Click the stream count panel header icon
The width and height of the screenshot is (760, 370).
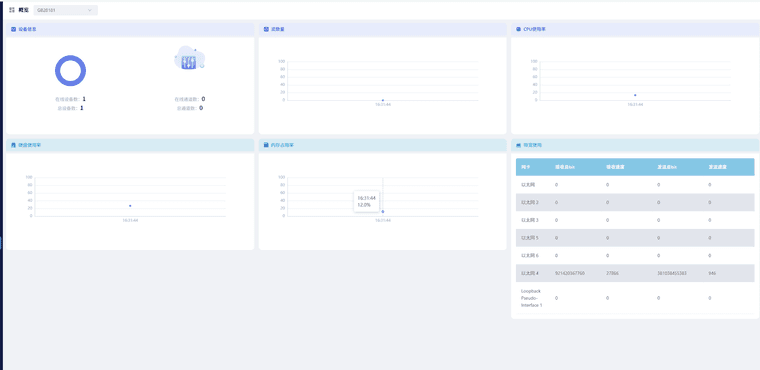(x=266, y=29)
